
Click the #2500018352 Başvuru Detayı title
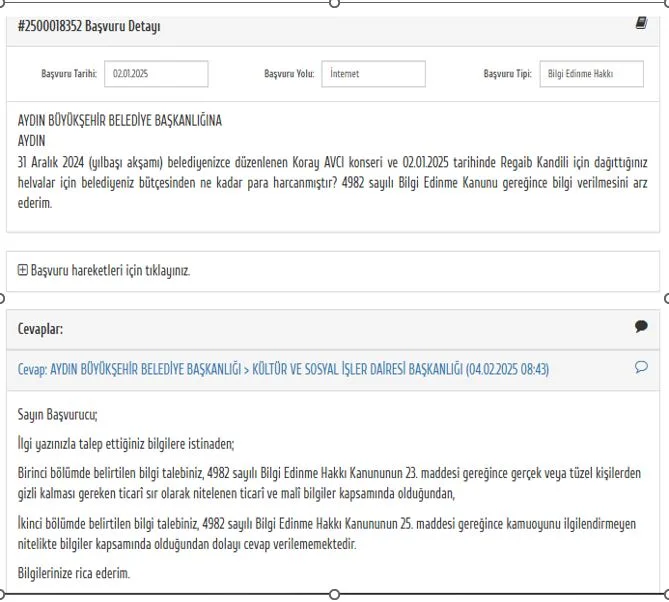[x=89, y=26]
